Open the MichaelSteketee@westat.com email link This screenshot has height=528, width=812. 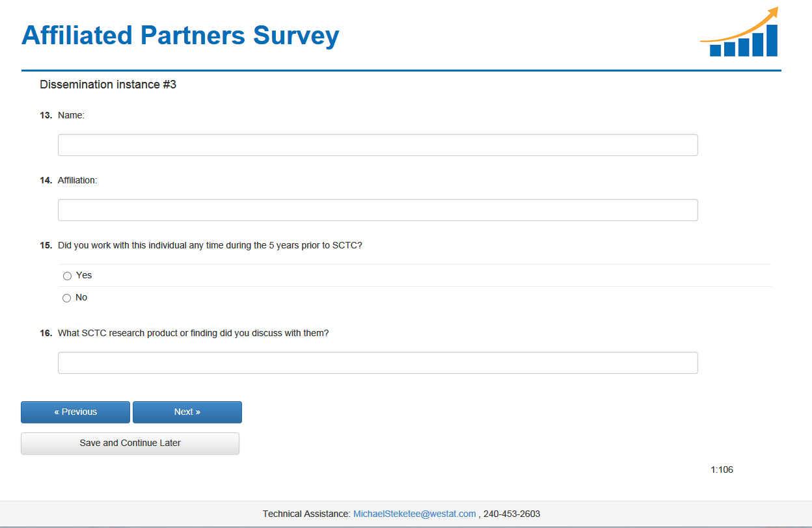[x=414, y=514]
